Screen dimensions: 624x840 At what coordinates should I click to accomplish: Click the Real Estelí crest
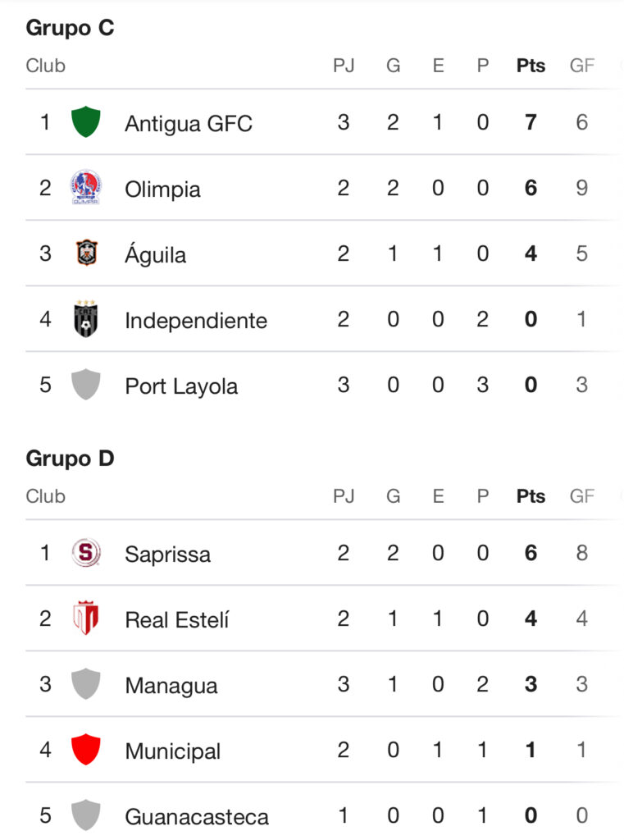coord(86,619)
